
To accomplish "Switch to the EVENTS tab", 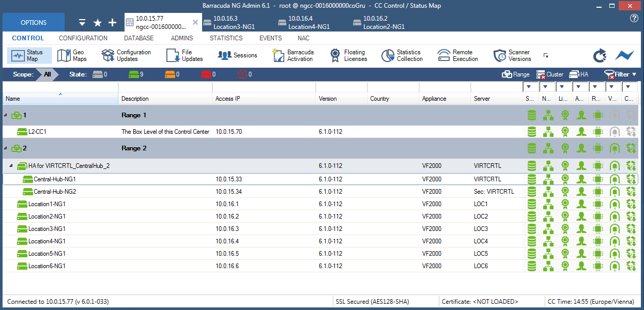I will tap(271, 38).
